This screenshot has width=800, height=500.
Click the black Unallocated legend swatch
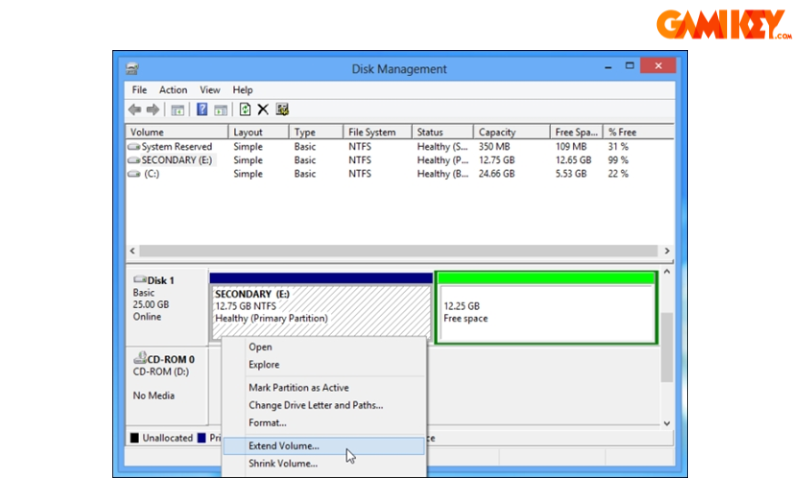(x=135, y=438)
